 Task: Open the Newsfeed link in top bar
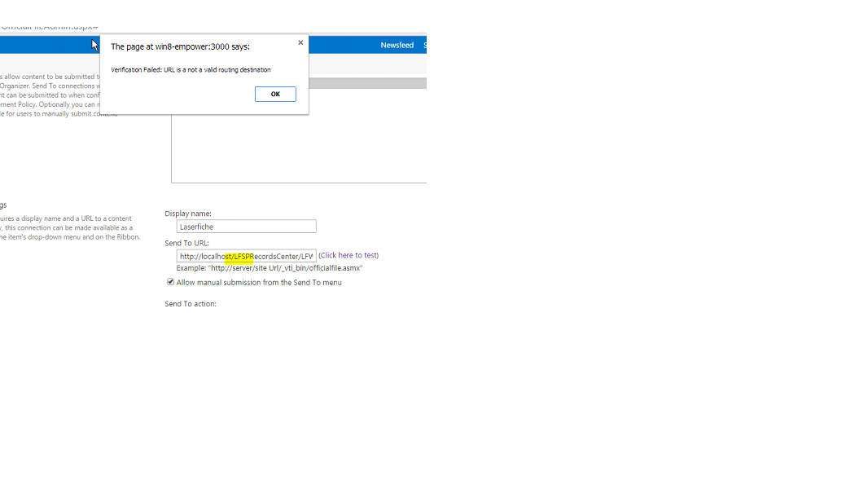tap(397, 46)
